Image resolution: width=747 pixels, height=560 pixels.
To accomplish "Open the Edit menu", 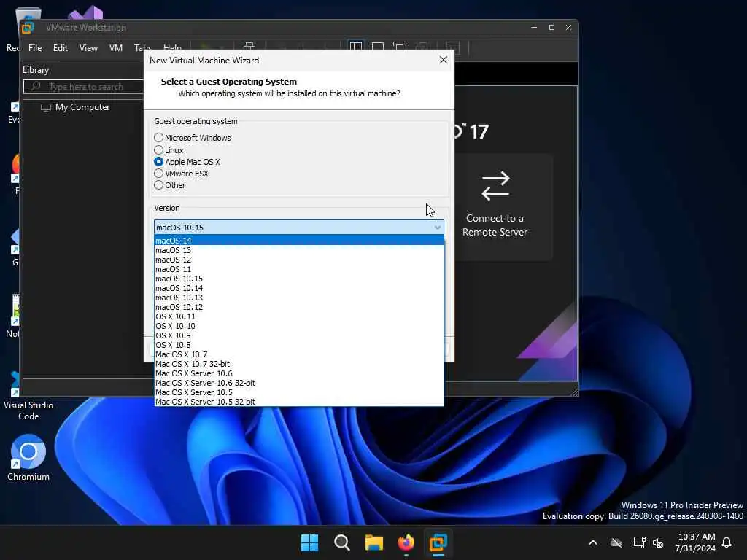I will click(x=61, y=48).
